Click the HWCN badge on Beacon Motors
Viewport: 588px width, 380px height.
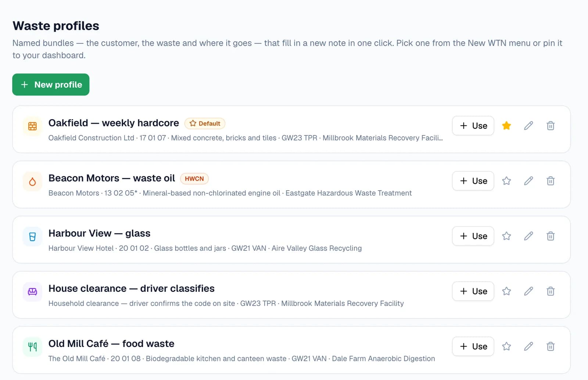pos(194,179)
